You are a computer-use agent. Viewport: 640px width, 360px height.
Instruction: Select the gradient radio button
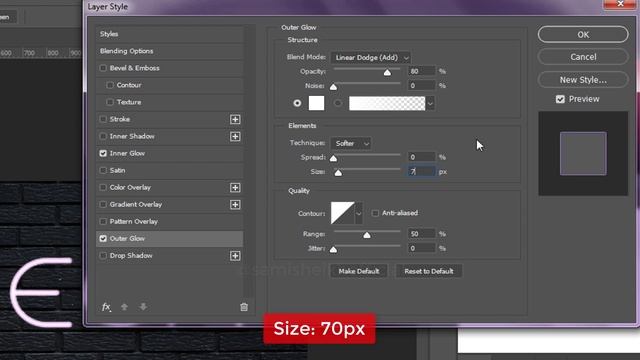coord(338,103)
